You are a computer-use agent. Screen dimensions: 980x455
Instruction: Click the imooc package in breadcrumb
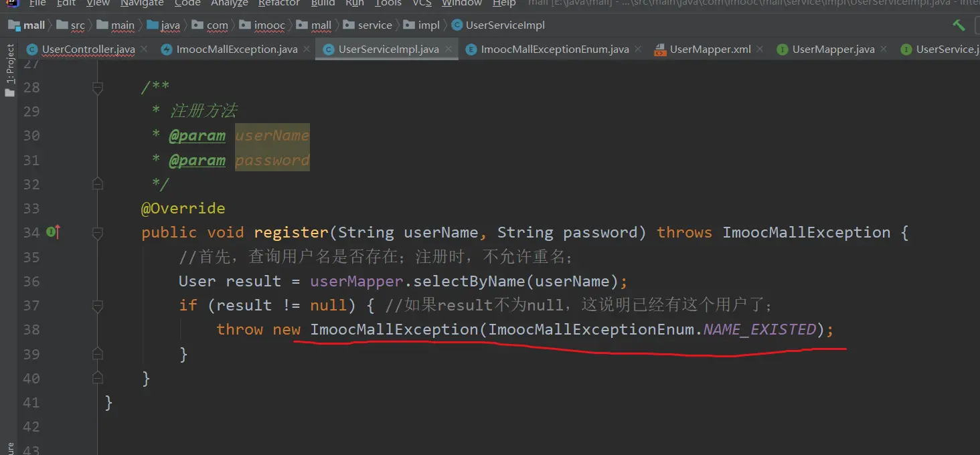pos(269,25)
